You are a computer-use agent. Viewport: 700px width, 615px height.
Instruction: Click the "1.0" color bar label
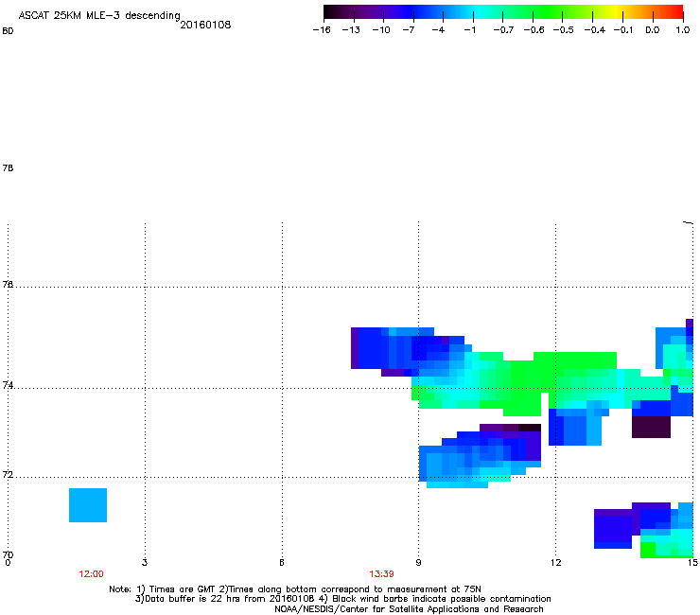pyautogui.click(x=683, y=30)
